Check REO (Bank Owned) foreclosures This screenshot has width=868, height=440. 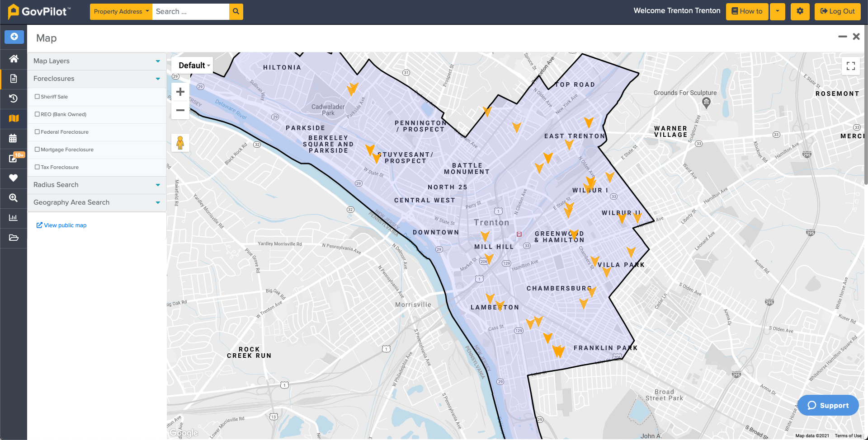click(37, 114)
